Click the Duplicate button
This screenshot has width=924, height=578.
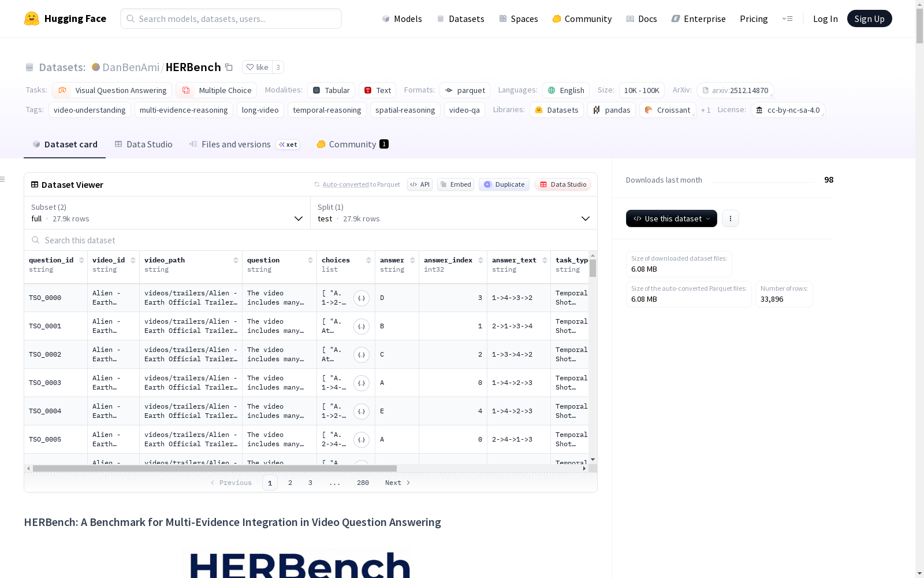click(504, 184)
